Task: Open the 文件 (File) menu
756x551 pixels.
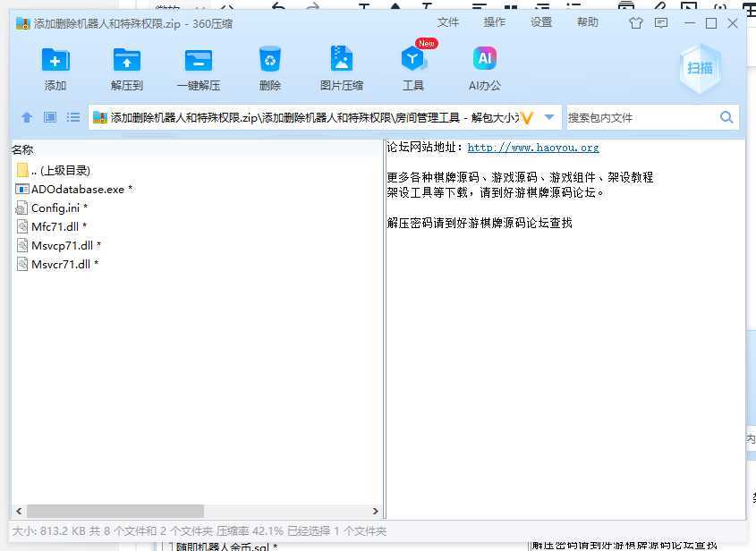Action: point(448,22)
